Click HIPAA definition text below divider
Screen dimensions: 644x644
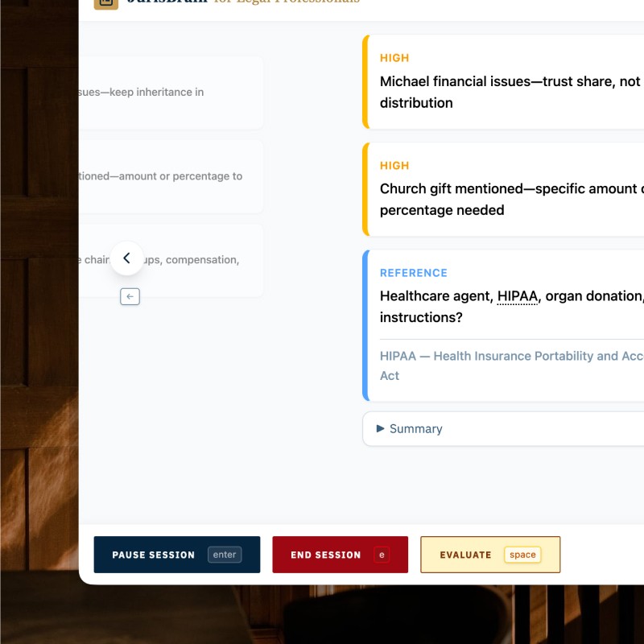(512, 365)
